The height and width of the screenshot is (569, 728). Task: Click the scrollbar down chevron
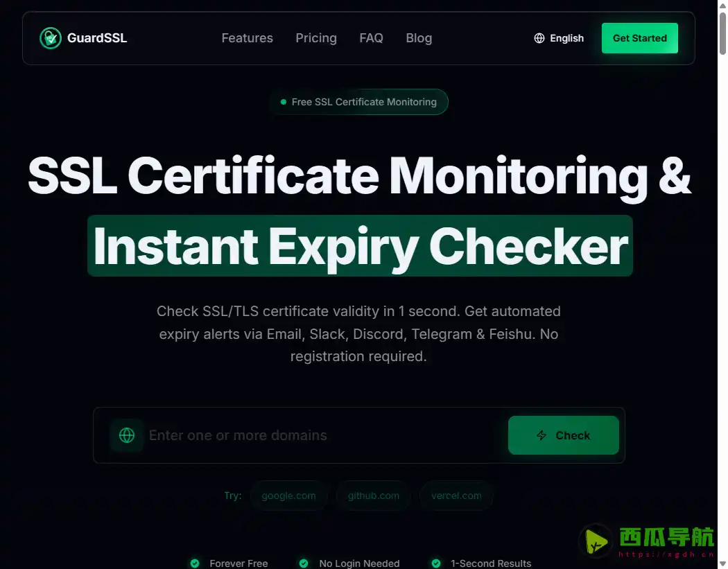point(722,563)
